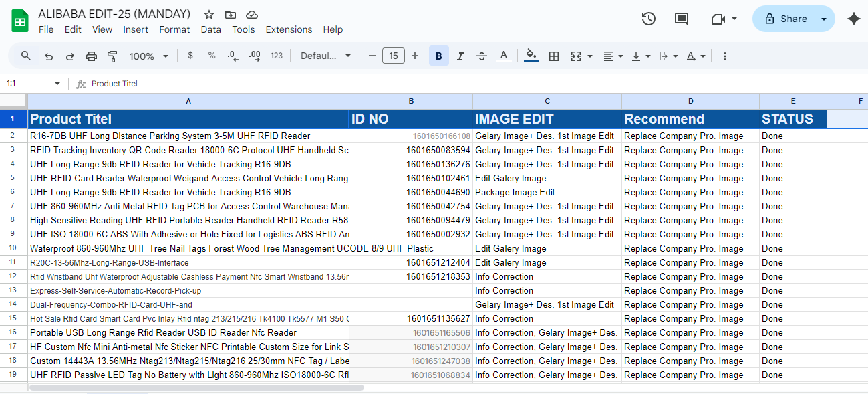Viewport: 868px width, 394px height.
Task: Select the paint format tool
Action: coord(112,56)
